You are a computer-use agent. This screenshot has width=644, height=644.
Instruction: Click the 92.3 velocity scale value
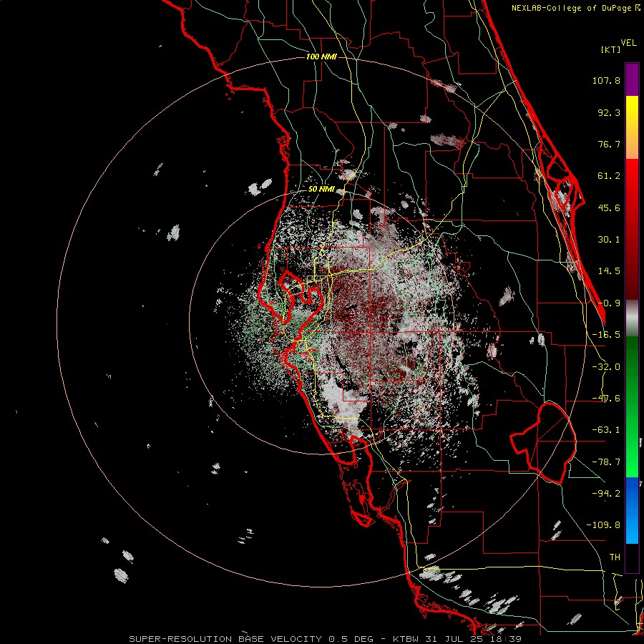pyautogui.click(x=609, y=112)
